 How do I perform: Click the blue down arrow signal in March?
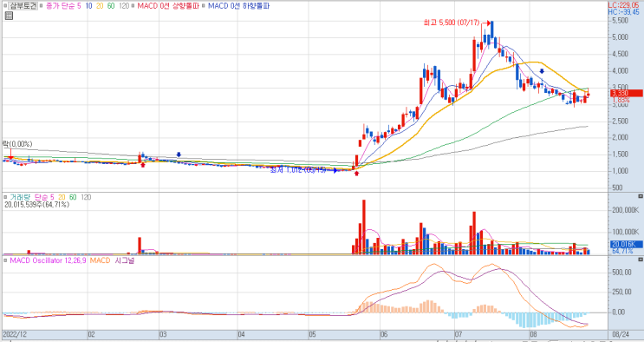tap(179, 155)
